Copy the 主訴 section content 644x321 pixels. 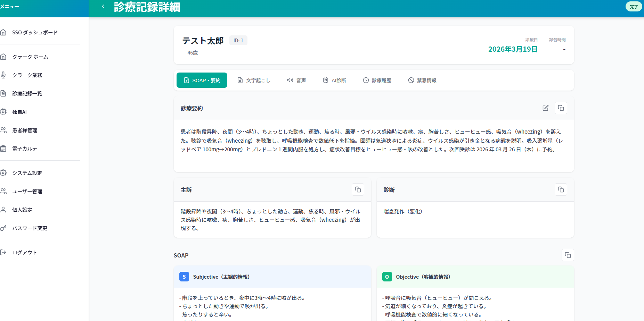tap(358, 189)
